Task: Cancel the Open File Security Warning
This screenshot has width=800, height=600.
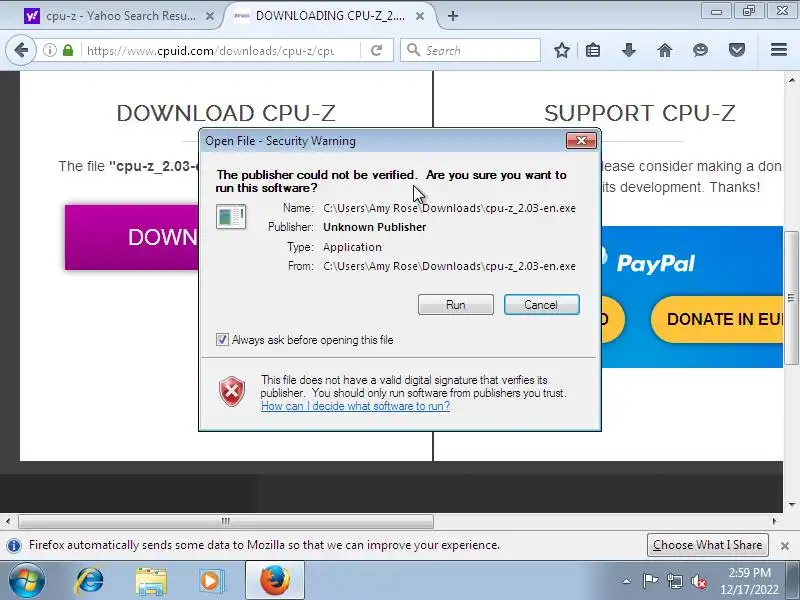Action: pyautogui.click(x=541, y=305)
